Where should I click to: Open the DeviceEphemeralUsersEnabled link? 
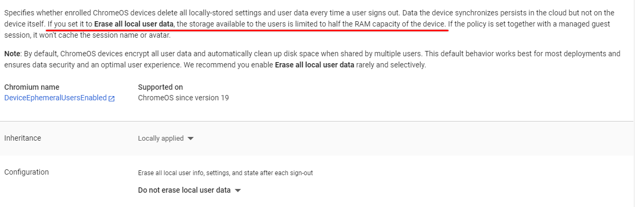click(55, 98)
